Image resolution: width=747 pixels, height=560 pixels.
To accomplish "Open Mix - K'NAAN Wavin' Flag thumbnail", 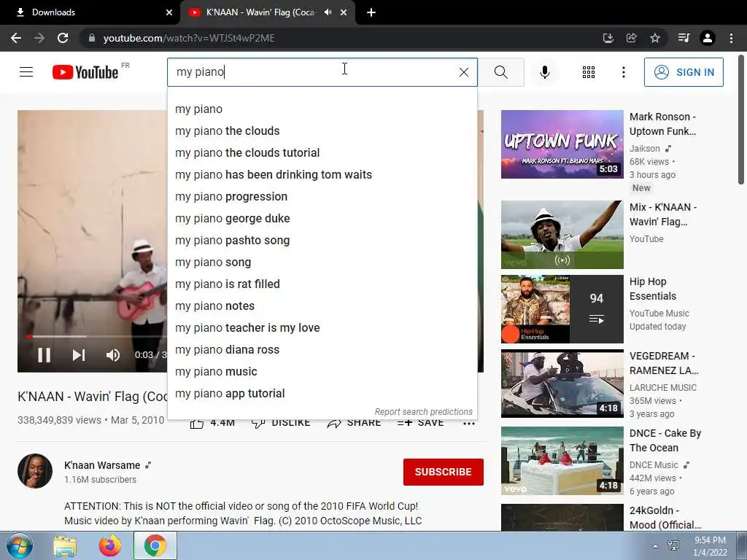I will point(562,235).
